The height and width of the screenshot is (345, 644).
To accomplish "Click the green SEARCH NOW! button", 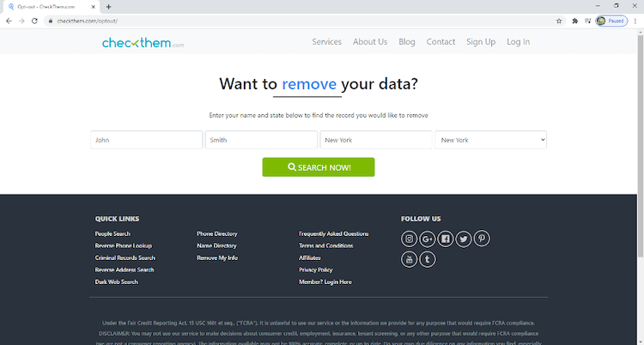I will (319, 167).
